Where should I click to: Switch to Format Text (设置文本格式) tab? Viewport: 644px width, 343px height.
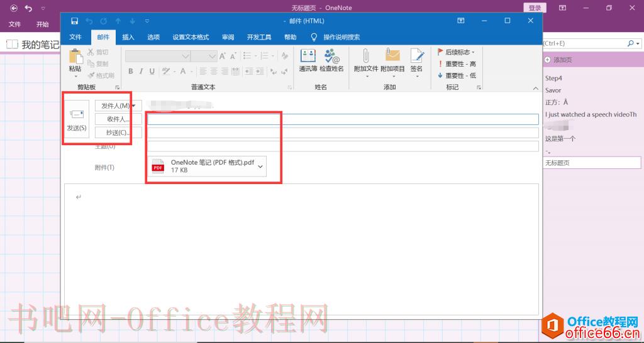(x=191, y=37)
